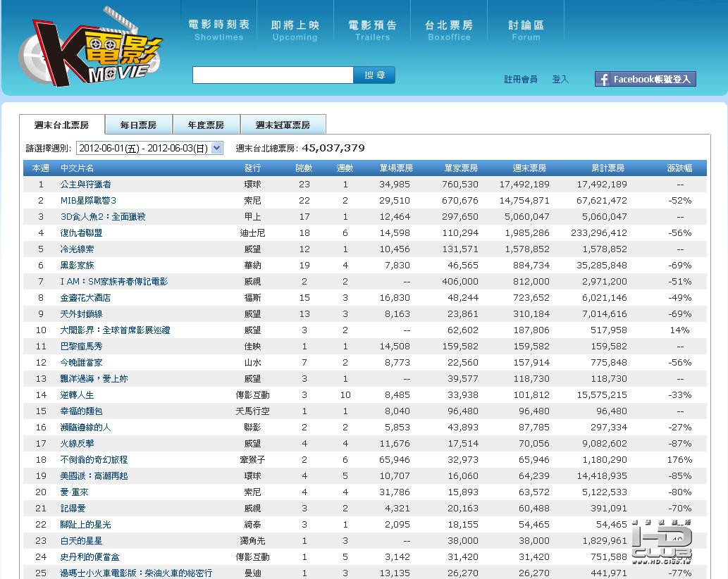
Task: Click the 單家票房 column header
Action: point(461,168)
